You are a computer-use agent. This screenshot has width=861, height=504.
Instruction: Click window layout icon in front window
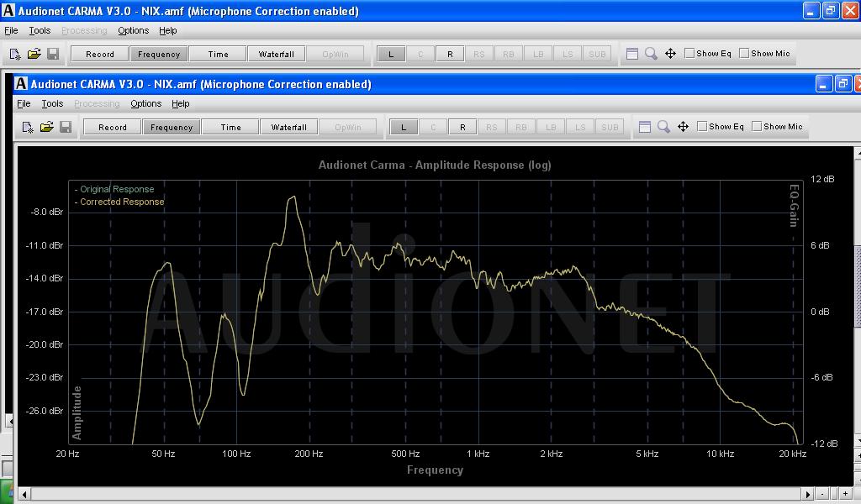coord(645,127)
